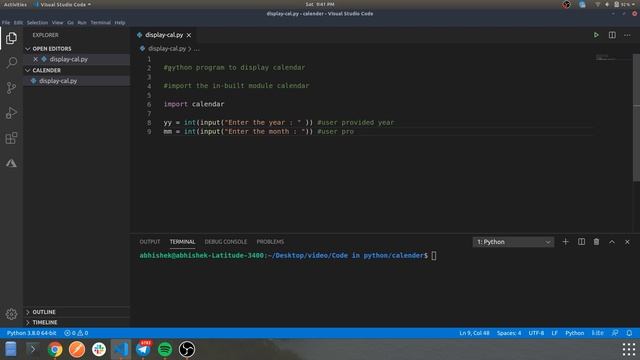640x360 pixels.
Task: Change indentation via Spaces: 4
Action: pyautogui.click(x=509, y=333)
